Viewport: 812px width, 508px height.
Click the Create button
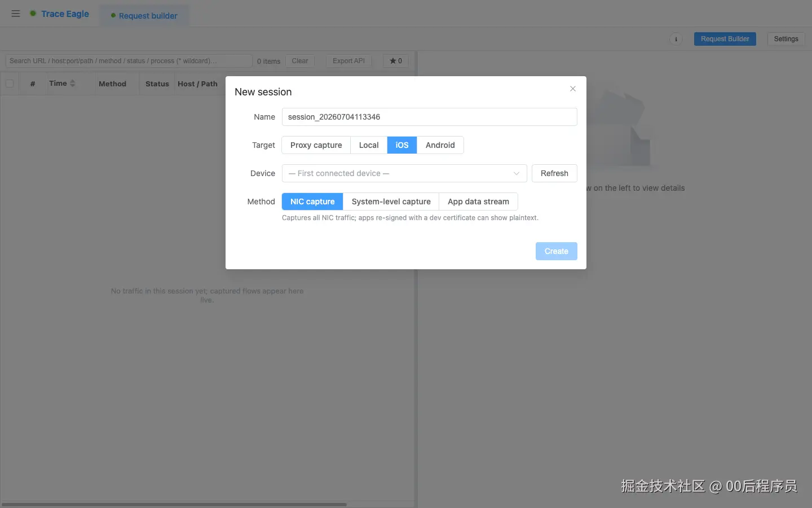pyautogui.click(x=557, y=251)
